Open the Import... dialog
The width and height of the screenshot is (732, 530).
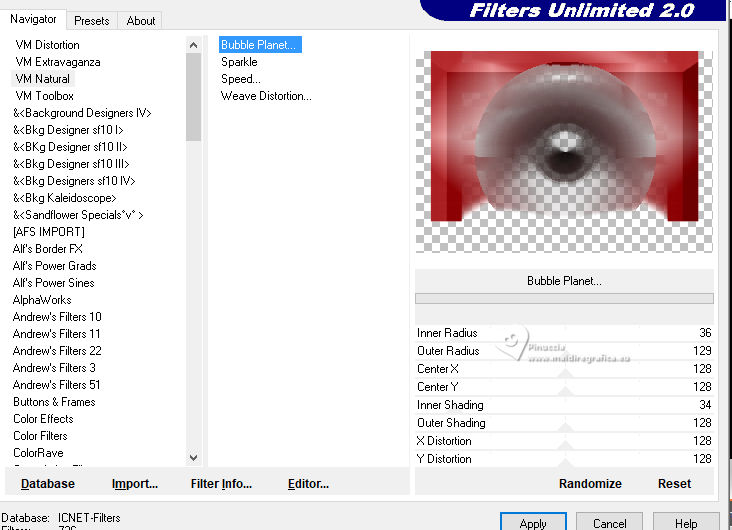(x=134, y=484)
